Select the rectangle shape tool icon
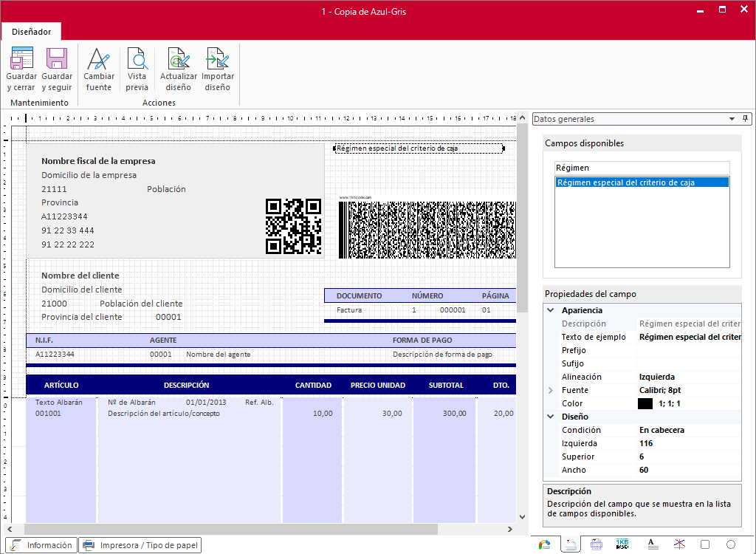The width and height of the screenshot is (756, 554). (705, 545)
